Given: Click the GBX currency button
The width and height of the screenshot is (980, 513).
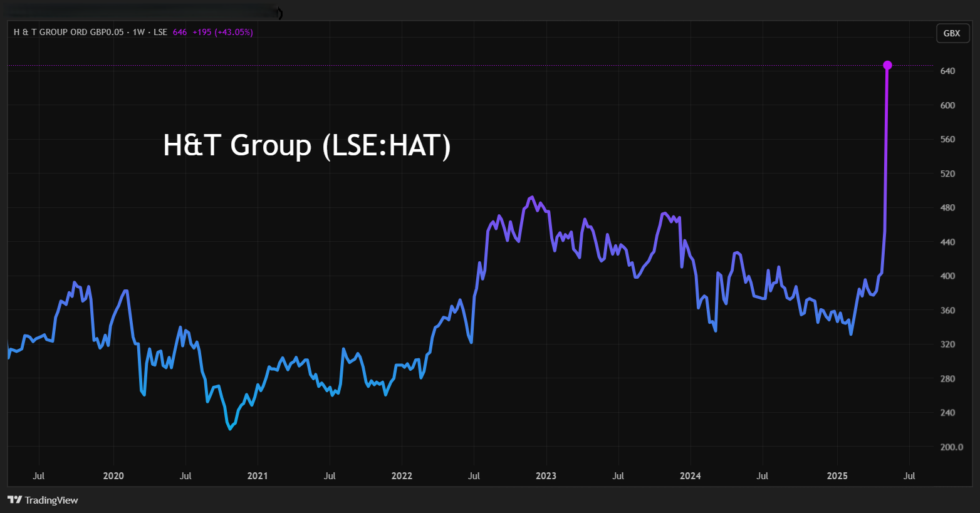Looking at the screenshot, I should [x=952, y=33].
